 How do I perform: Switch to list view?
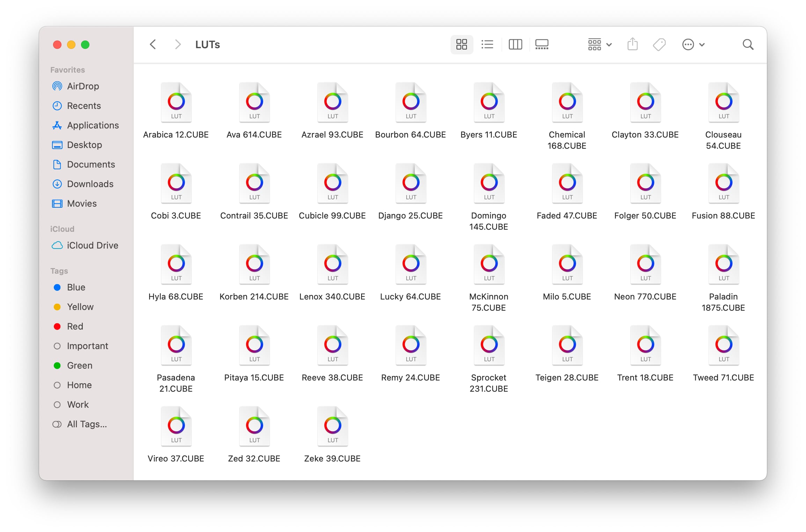[x=487, y=44]
